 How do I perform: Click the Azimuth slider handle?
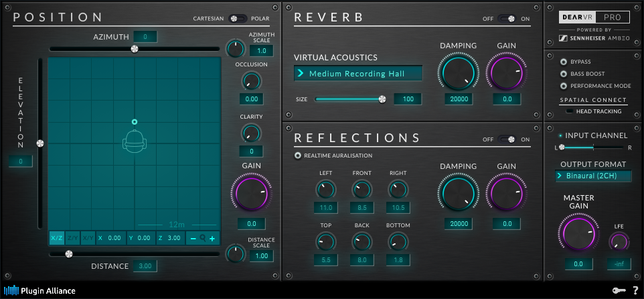point(135,49)
